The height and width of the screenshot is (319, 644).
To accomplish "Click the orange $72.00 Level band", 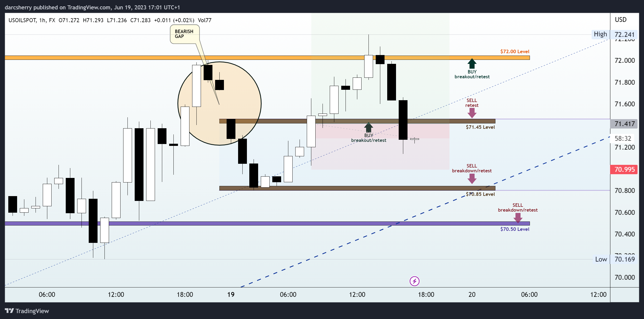I will 267,58.
